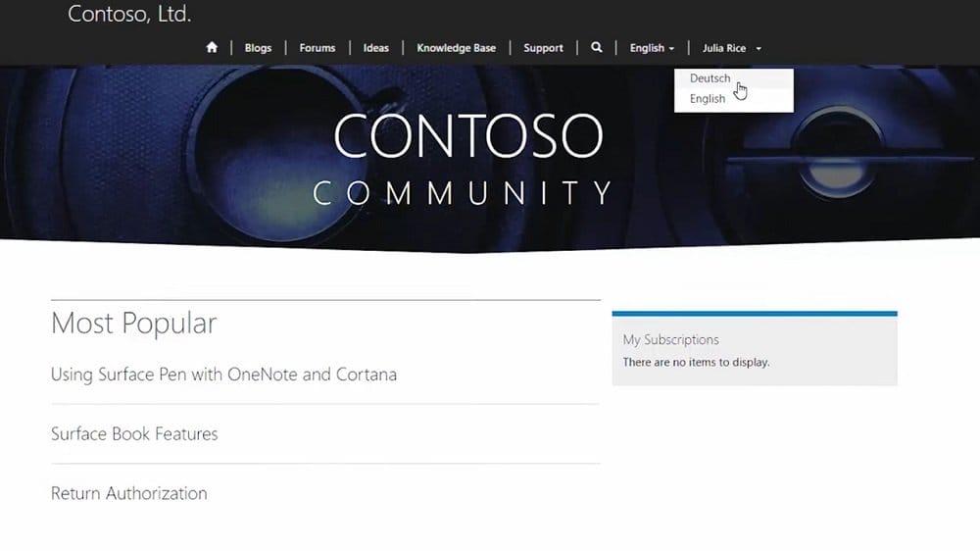Open the Surface Book Features article
Screen dimensions: 980x551
coord(134,433)
